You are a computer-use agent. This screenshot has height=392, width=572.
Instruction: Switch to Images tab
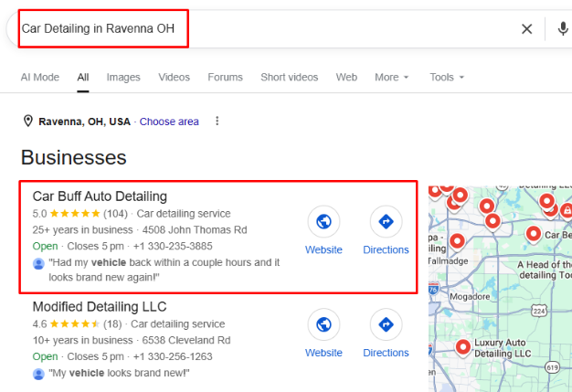[123, 78]
